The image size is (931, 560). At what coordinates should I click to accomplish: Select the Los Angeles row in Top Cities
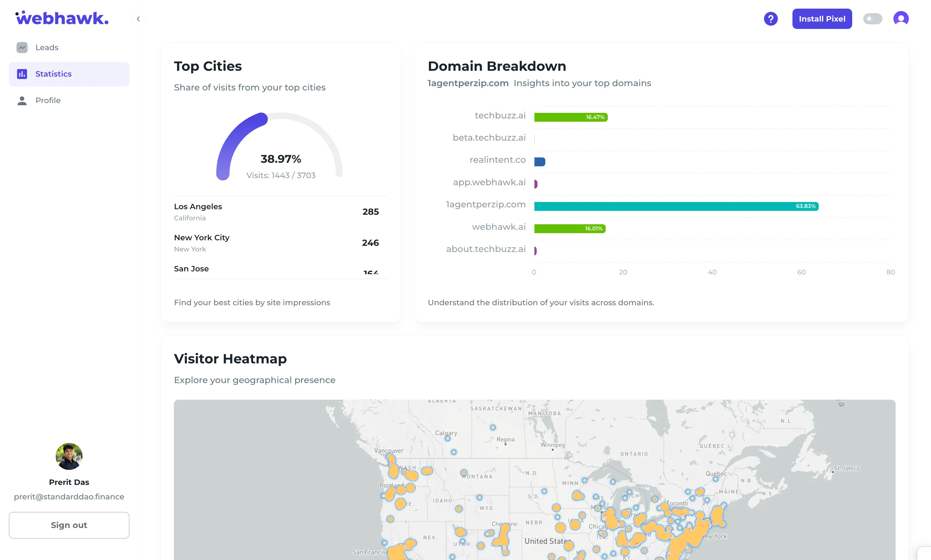tap(281, 211)
